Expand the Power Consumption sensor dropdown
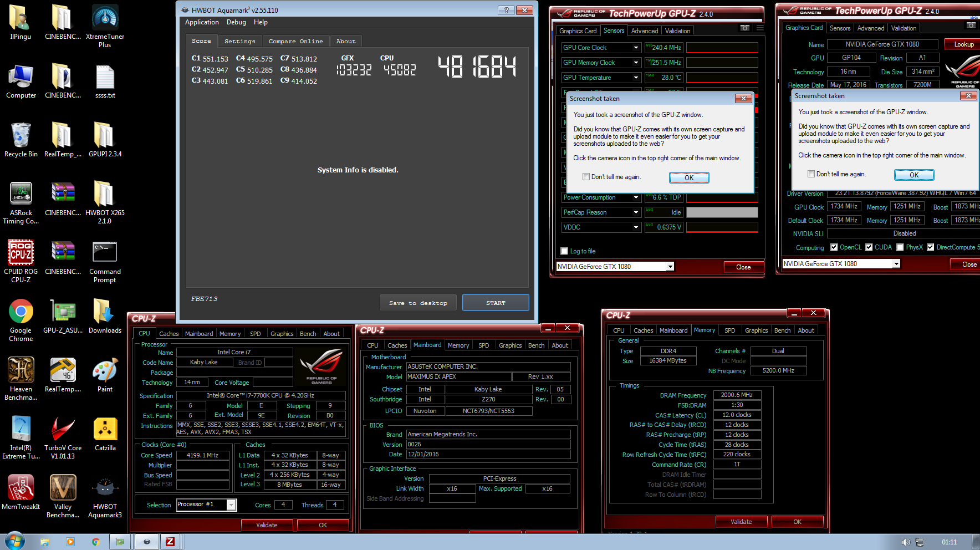 (x=636, y=197)
